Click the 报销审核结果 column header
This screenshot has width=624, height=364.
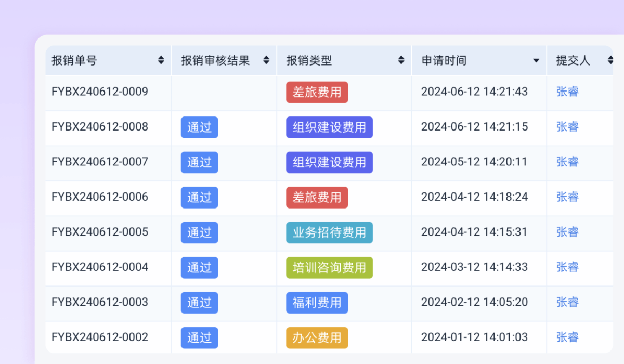click(x=224, y=60)
